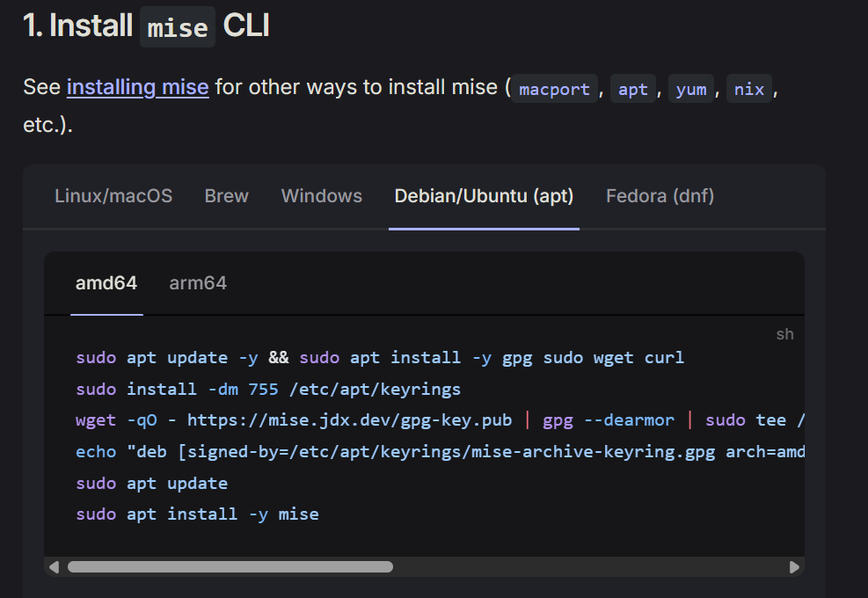Click the apt inline code label
The width and height of the screenshot is (868, 598).
coord(632,89)
